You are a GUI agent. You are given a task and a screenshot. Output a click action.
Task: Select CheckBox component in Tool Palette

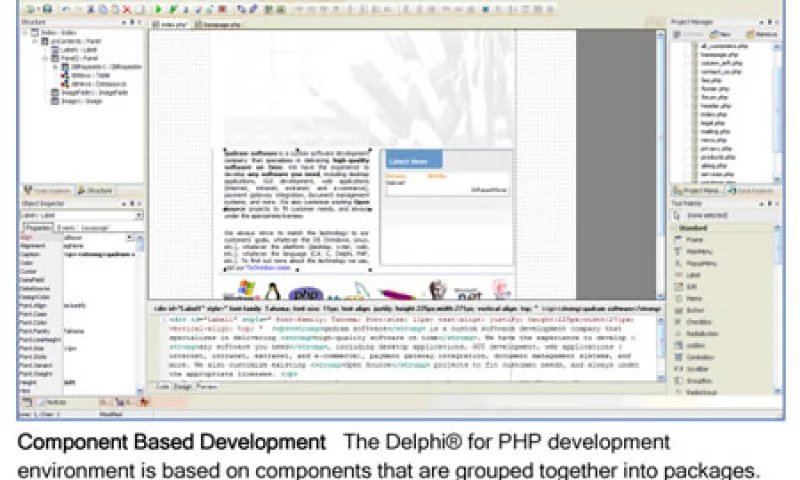click(693, 322)
